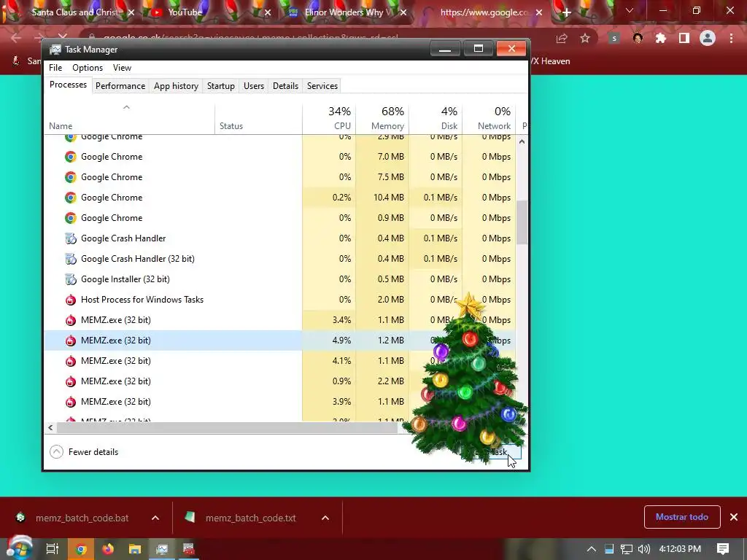Screen dimensions: 747x560
Task: Close the Elinor Wonders Why tab
Action: (x=403, y=13)
